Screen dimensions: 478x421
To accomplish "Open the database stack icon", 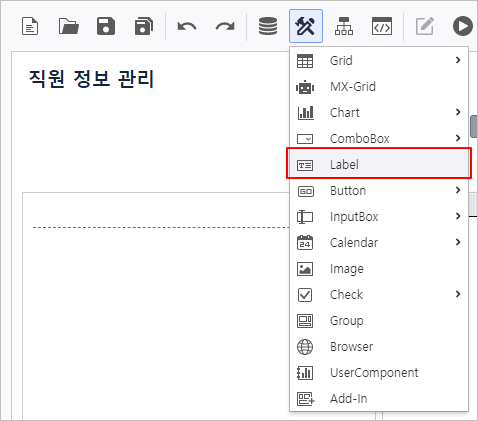I will pos(268,26).
